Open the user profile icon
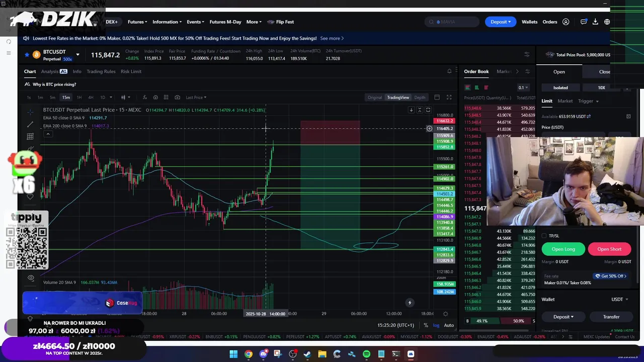Image resolution: width=644 pixels, height=362 pixels. click(566, 22)
